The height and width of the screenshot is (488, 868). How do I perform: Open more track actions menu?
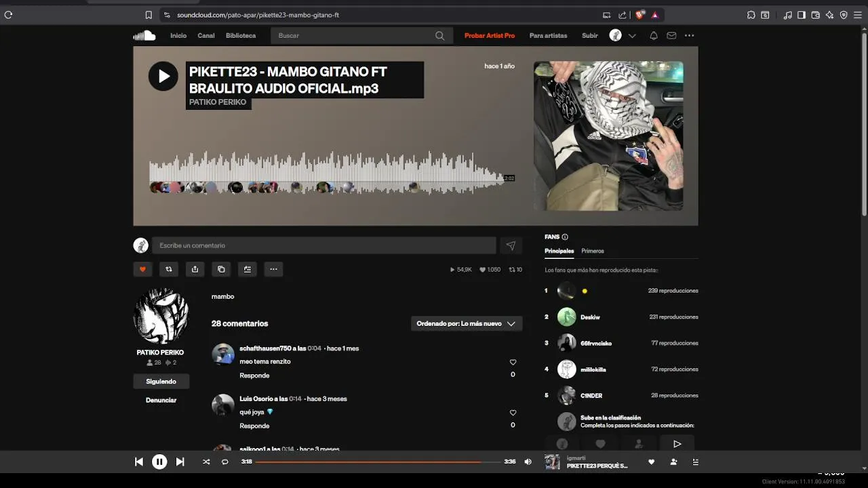pyautogui.click(x=273, y=269)
